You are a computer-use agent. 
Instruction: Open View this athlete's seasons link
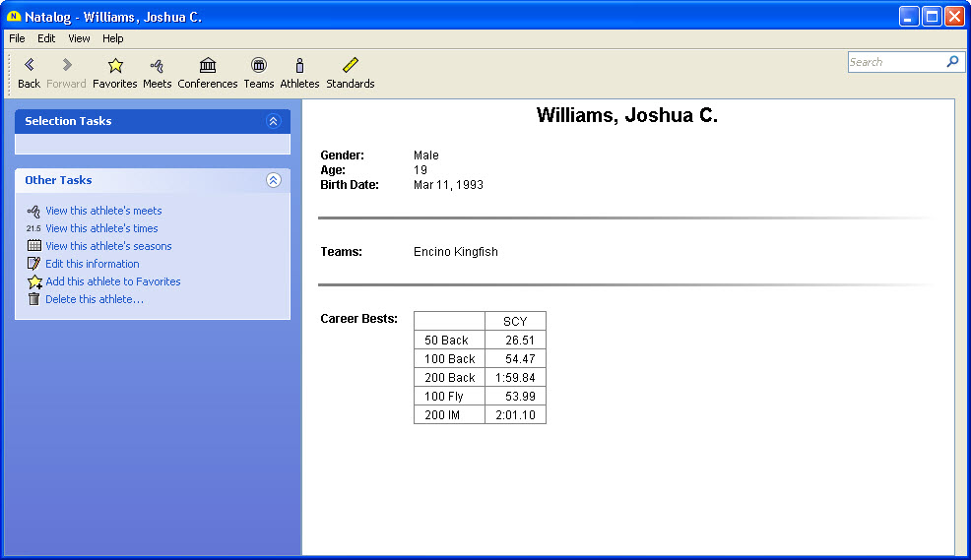(108, 246)
